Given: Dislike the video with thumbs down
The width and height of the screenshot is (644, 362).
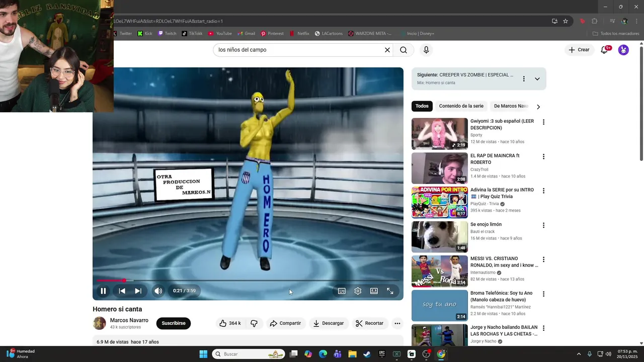Looking at the screenshot, I should pos(254,323).
